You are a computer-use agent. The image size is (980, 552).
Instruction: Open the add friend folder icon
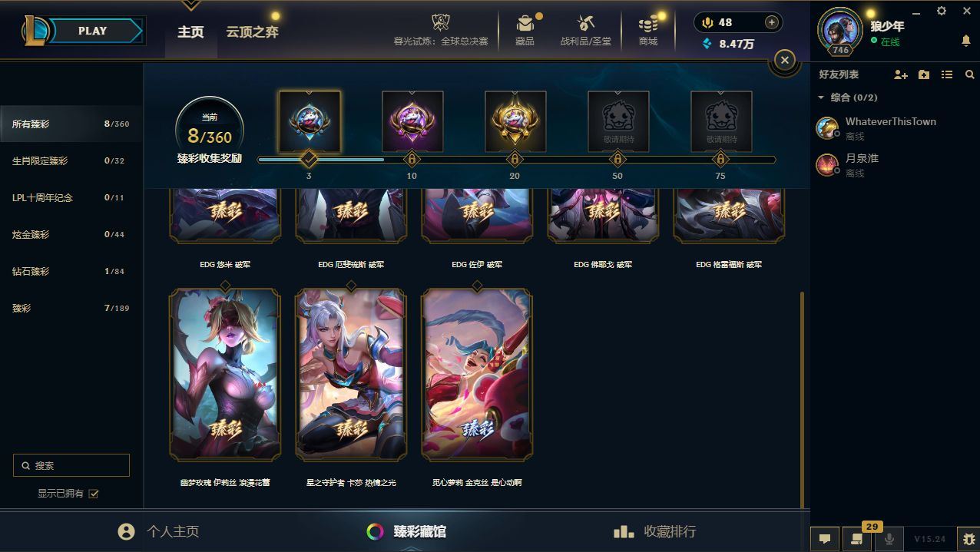click(x=924, y=74)
